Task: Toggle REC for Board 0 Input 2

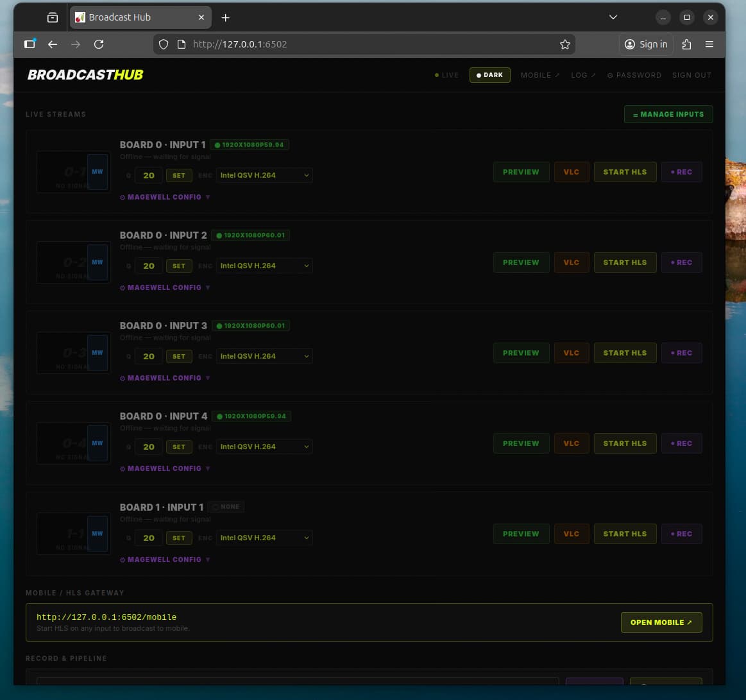Action: click(681, 262)
